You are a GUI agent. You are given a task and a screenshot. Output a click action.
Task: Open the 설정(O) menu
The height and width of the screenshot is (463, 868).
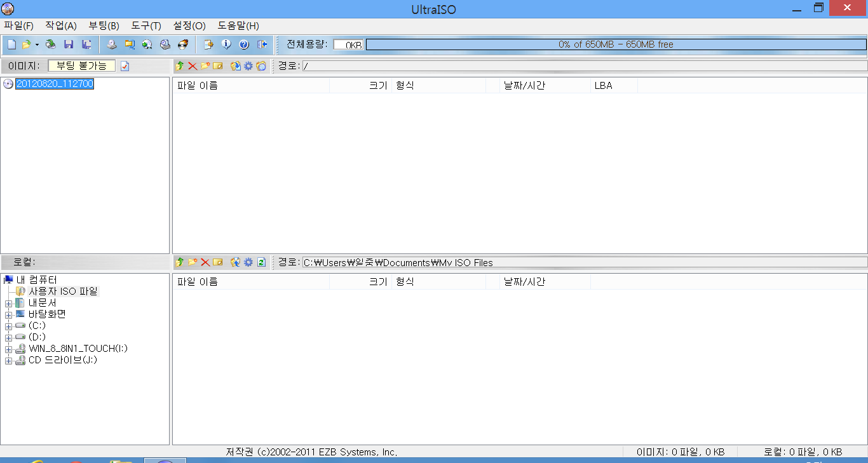click(x=189, y=26)
